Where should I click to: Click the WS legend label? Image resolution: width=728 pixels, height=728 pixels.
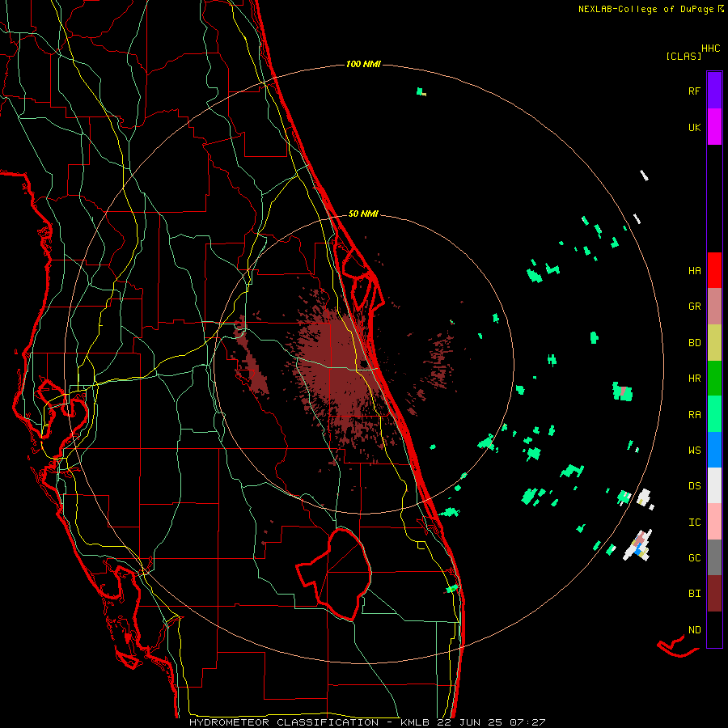click(x=694, y=450)
